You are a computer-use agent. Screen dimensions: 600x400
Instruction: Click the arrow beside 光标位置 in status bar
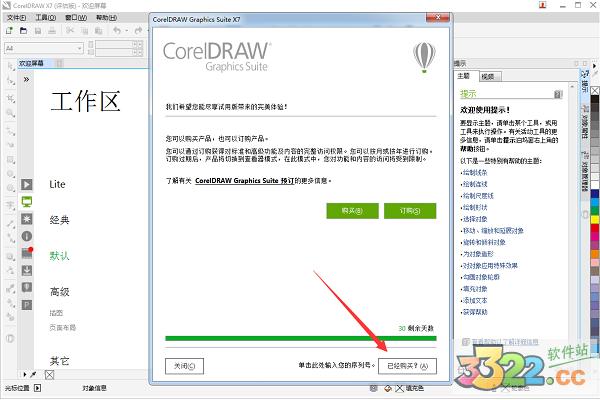tap(38, 388)
